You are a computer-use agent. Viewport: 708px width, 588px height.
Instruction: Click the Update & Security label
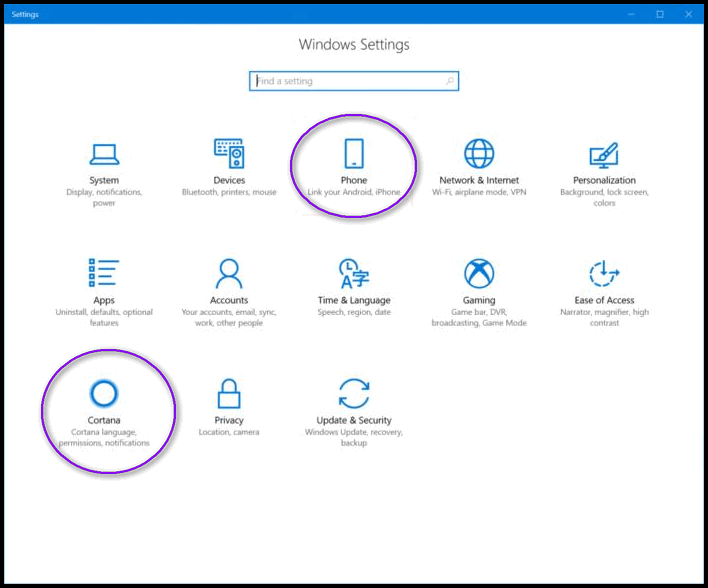[x=354, y=420]
